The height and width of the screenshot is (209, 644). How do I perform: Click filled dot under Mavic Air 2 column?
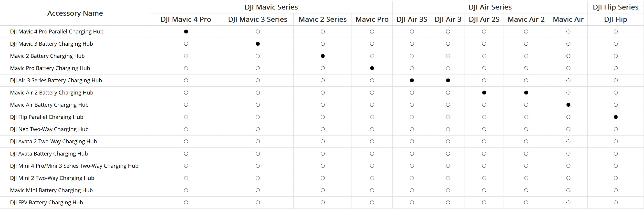click(x=526, y=93)
